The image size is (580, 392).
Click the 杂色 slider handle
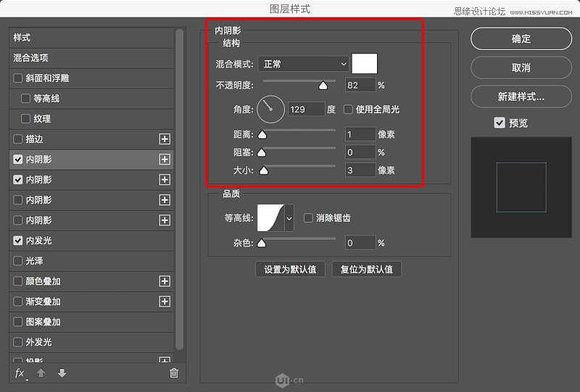(262, 243)
